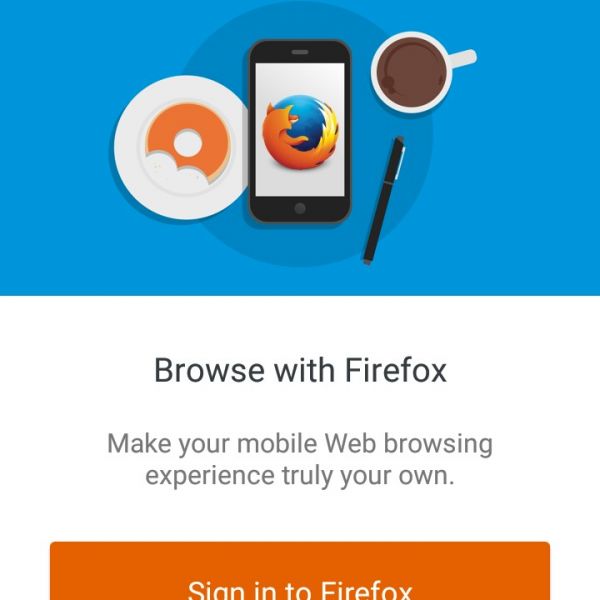Click the brown coffee surface
The height and width of the screenshot is (600, 600).
click(411, 72)
